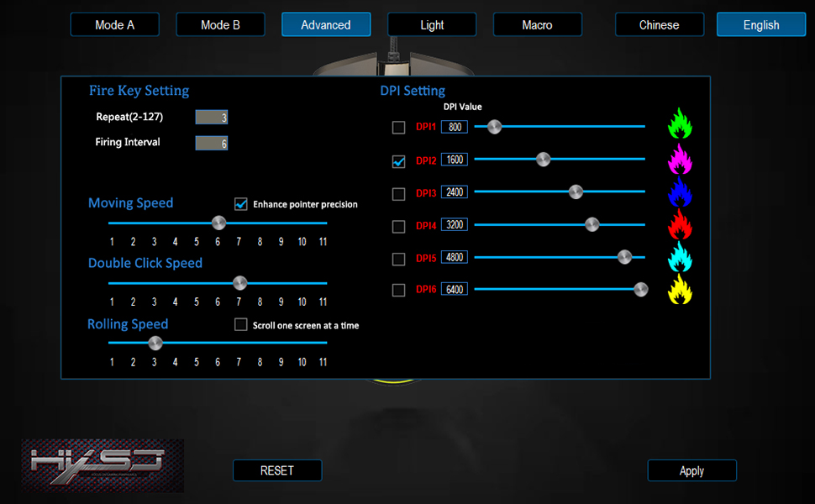Click the red DPI4 label
The width and height of the screenshot is (815, 504).
(x=426, y=225)
